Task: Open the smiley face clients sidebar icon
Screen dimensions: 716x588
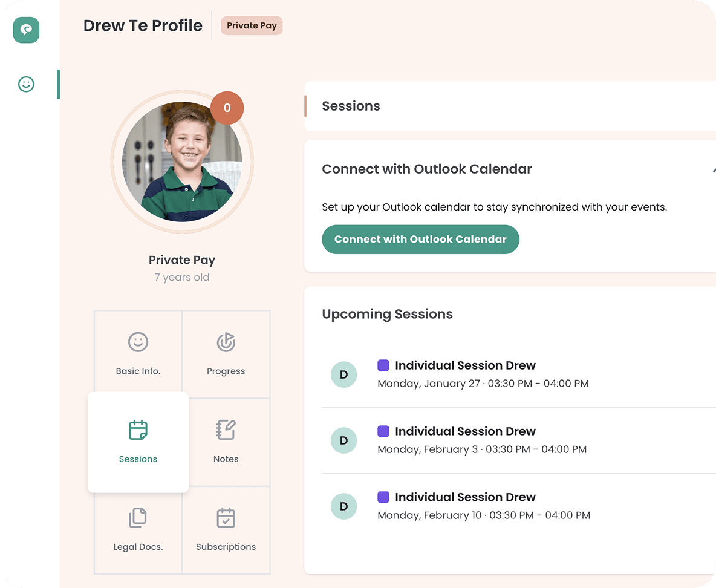Action: point(26,84)
